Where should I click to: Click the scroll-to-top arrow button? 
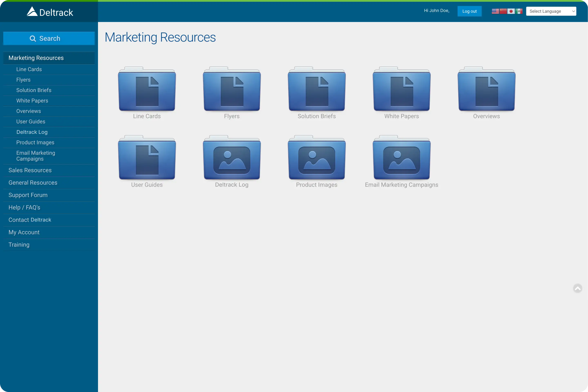(578, 288)
